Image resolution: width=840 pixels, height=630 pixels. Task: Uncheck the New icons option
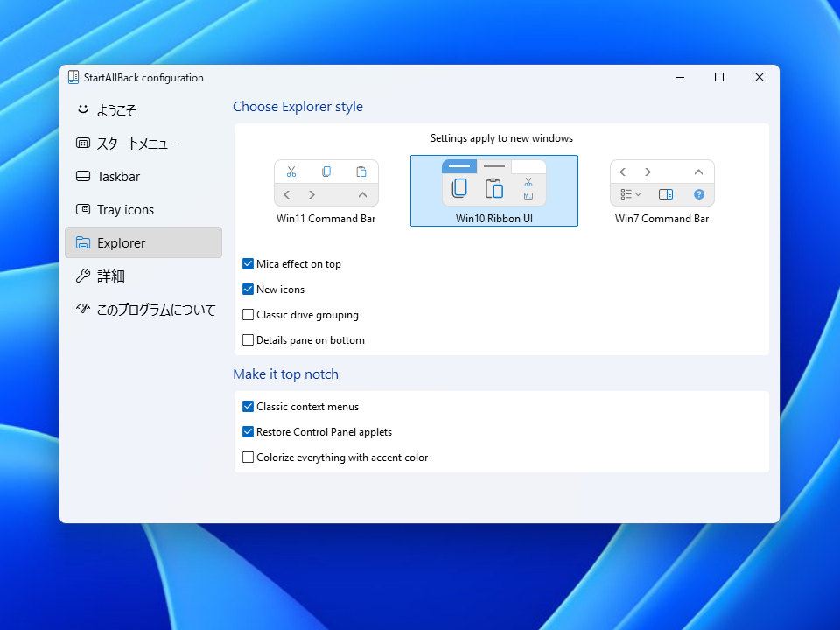coord(248,290)
